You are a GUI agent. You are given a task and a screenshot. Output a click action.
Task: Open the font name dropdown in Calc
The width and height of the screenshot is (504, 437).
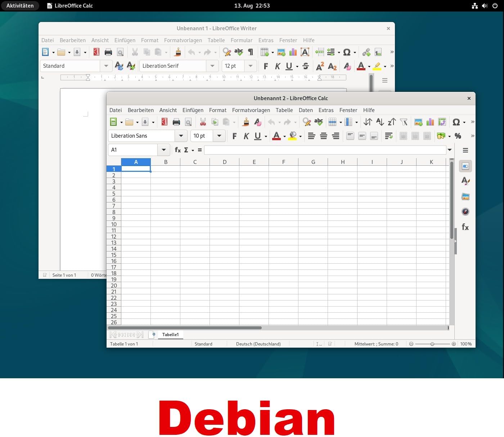(x=181, y=136)
